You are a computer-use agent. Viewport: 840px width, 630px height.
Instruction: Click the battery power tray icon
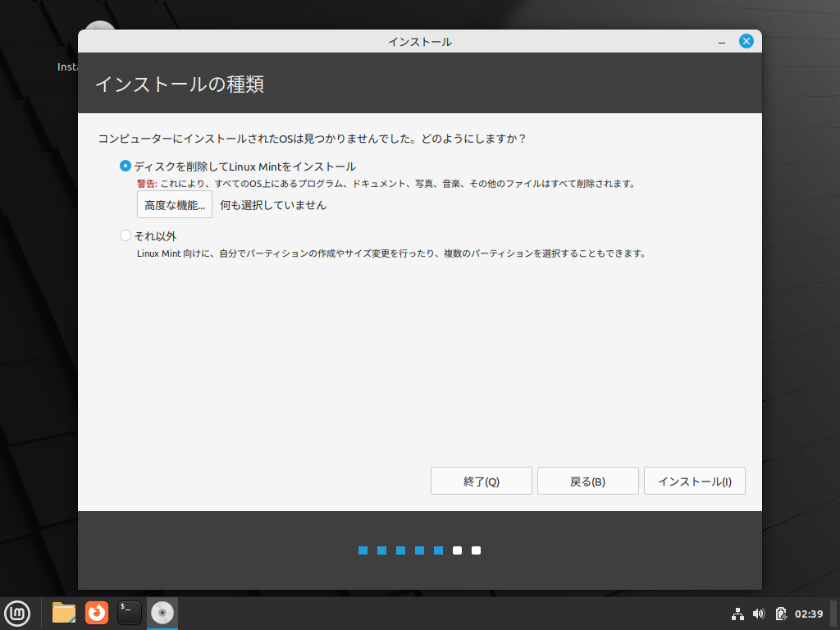point(781,614)
